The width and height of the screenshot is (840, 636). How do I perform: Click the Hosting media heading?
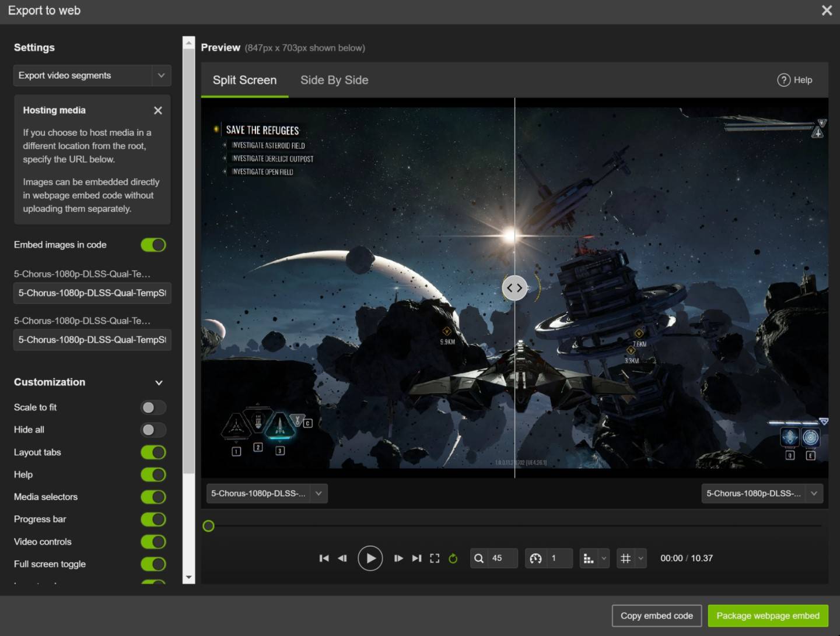click(54, 111)
